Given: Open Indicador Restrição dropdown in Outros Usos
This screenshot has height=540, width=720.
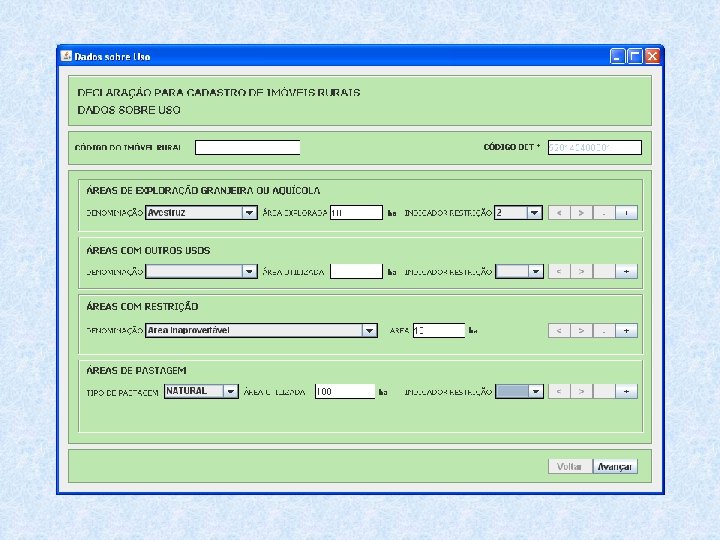Looking at the screenshot, I should pos(519,271).
